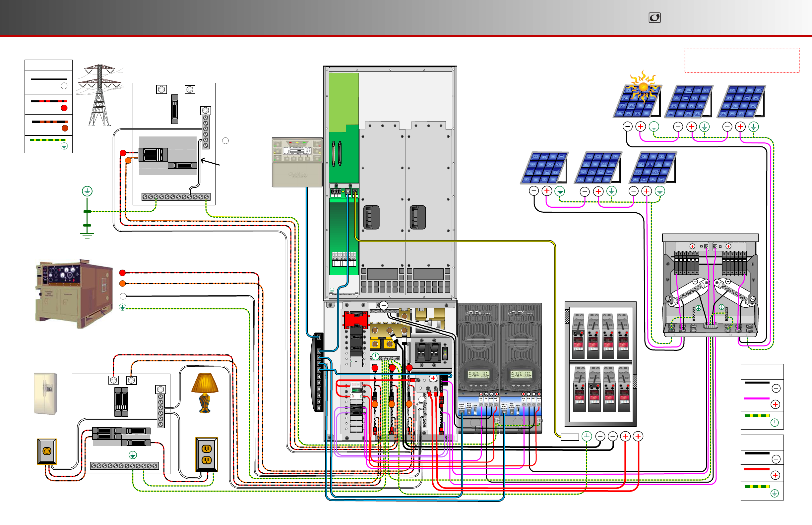The width and height of the screenshot is (812, 525).
Task: Select the generator illustration
Action: (x=74, y=294)
